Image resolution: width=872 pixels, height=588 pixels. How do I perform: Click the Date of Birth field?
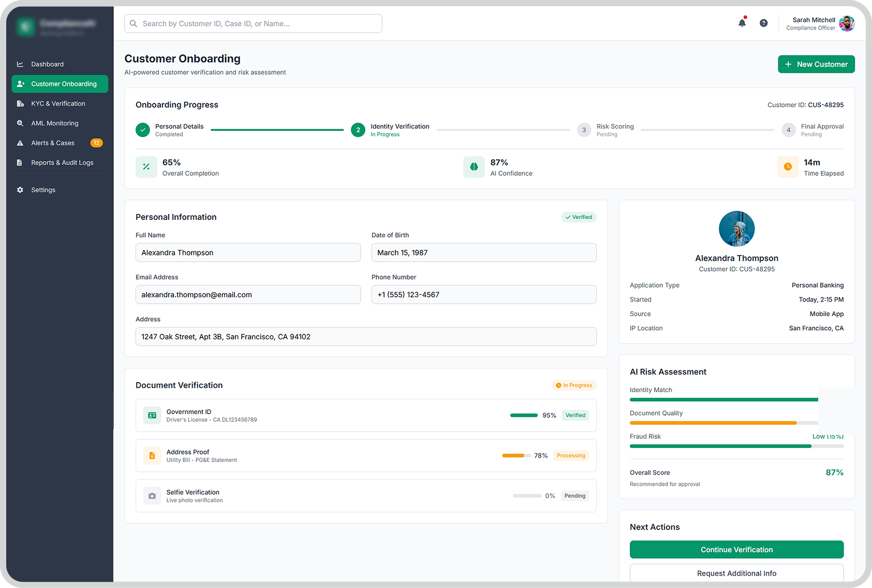point(484,252)
